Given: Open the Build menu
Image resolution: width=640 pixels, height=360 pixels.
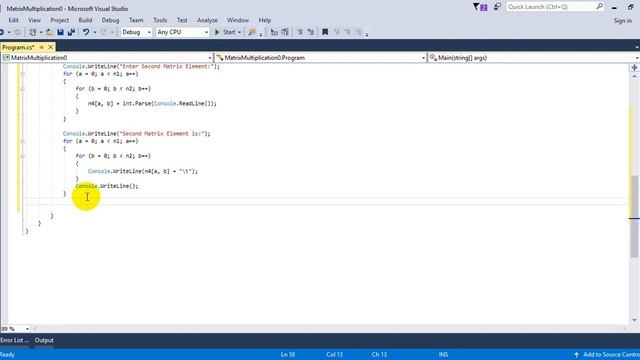Looking at the screenshot, I should [85, 20].
